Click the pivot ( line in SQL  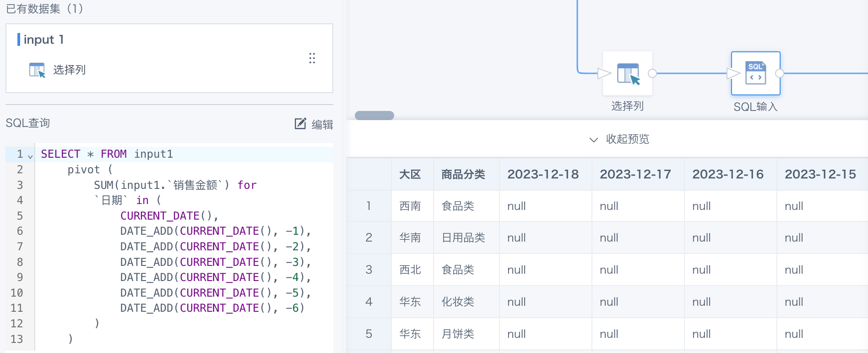pos(90,170)
